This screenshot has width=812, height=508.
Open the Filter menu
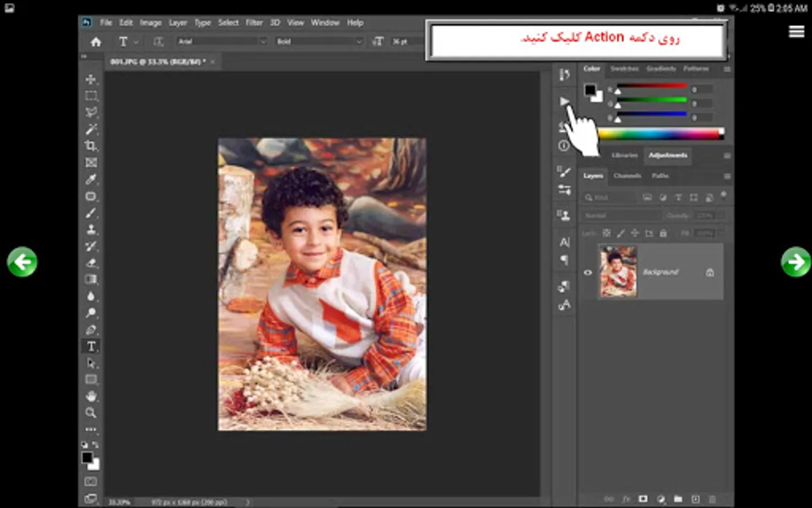[254, 23]
